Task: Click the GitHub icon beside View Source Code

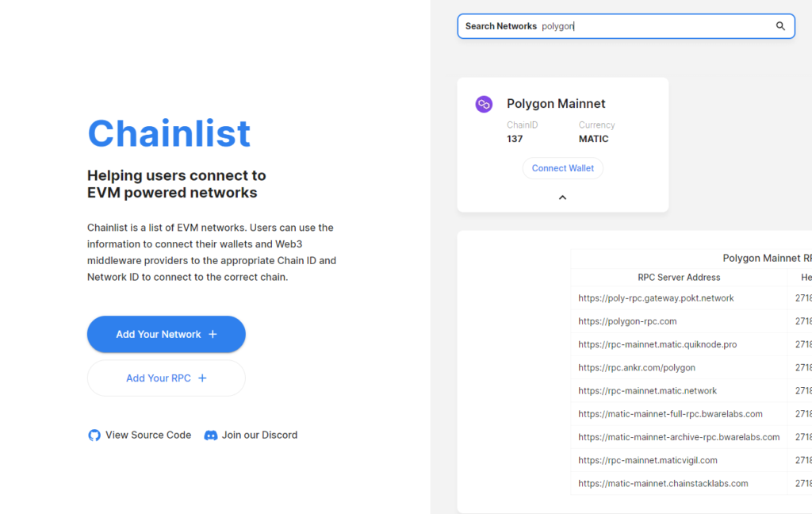Action: tap(94, 435)
